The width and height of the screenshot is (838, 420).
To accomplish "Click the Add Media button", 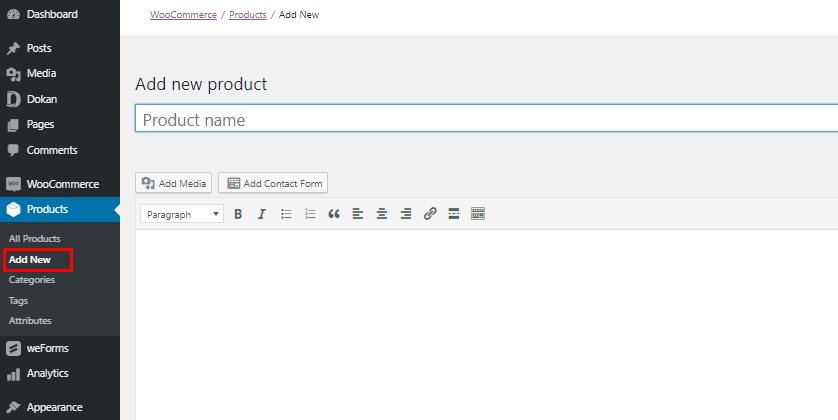I will tap(174, 183).
